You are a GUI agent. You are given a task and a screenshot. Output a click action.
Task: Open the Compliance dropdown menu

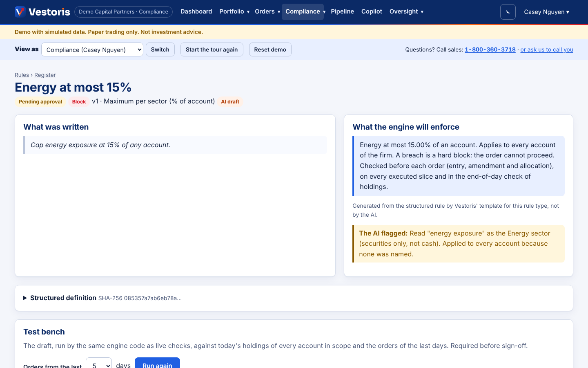pos(303,12)
